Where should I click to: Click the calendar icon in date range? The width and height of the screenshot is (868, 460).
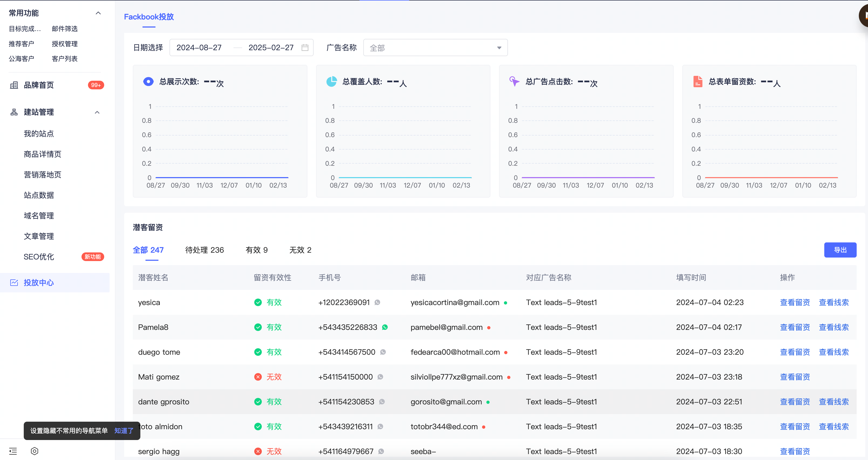click(x=305, y=48)
